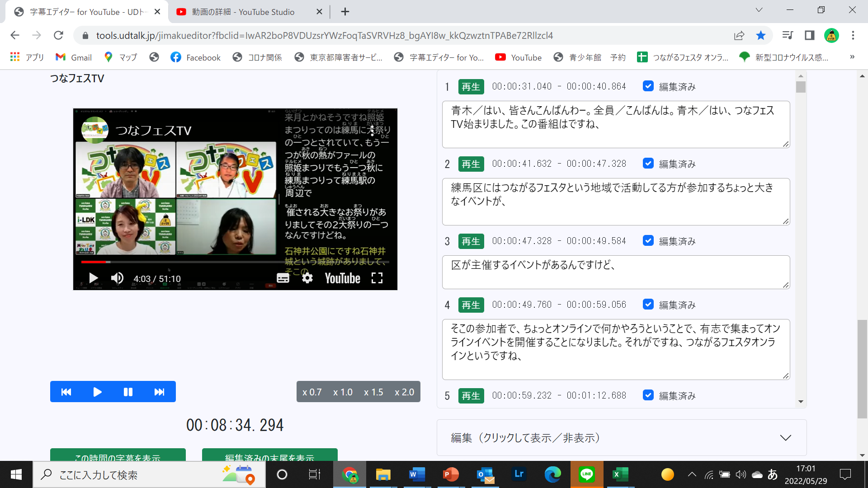The image size is (868, 488).
Task: Uncheck 編集済み for segment 4
Action: [x=648, y=304]
